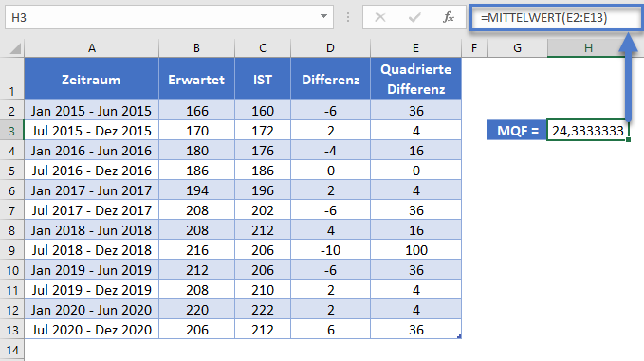Click cell Jan 2019 - Jun 2019
The image size is (644, 361).
click(x=92, y=270)
